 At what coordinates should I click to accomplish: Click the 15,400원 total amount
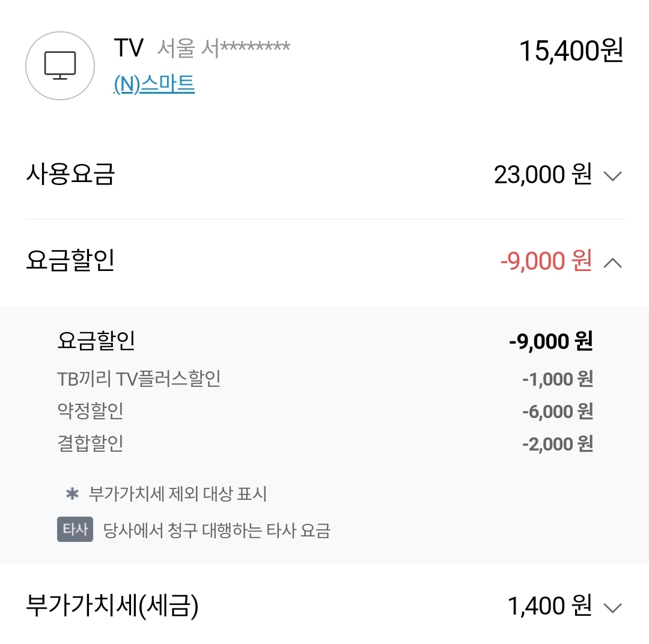571,51
